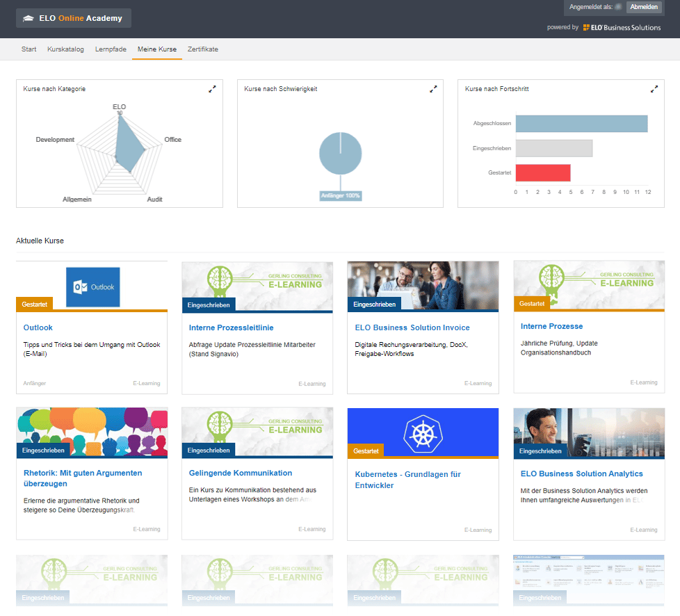Click Eingeschrieben badge on Analytics course

[x=540, y=451]
